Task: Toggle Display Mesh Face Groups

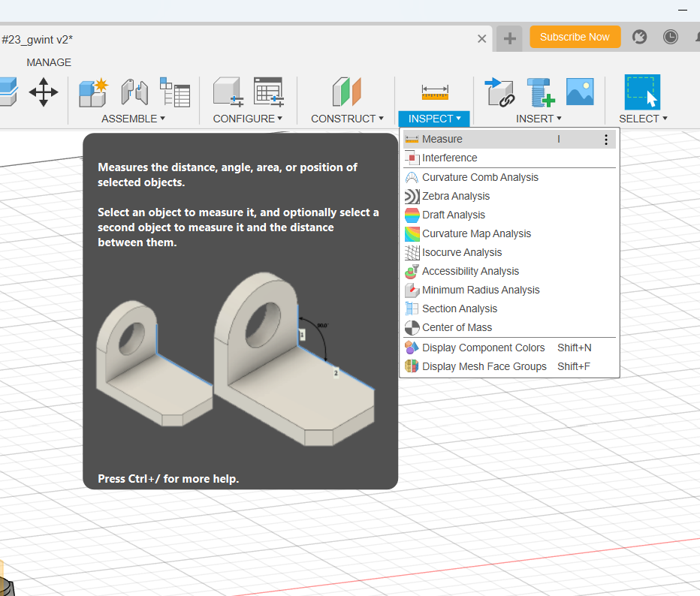Action: click(509, 367)
